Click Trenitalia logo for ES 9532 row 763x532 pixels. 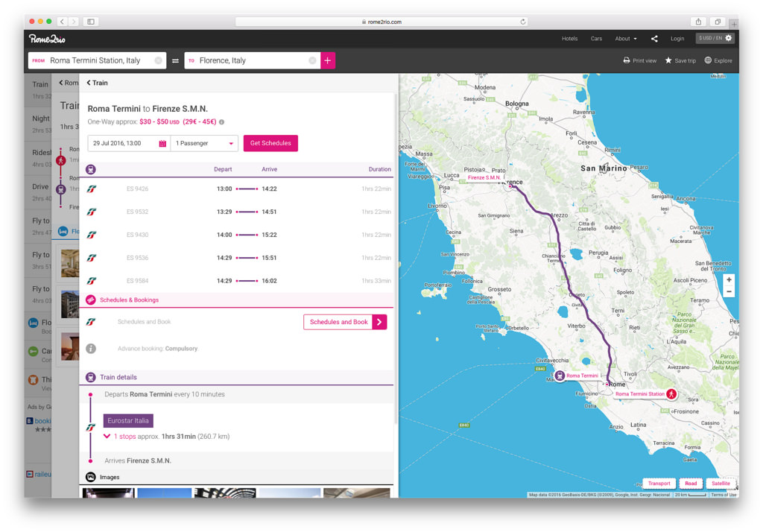pyautogui.click(x=92, y=212)
